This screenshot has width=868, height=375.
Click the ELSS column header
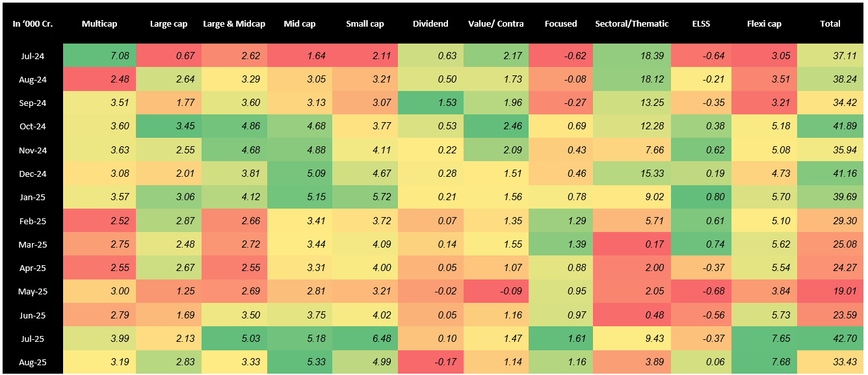pos(701,24)
